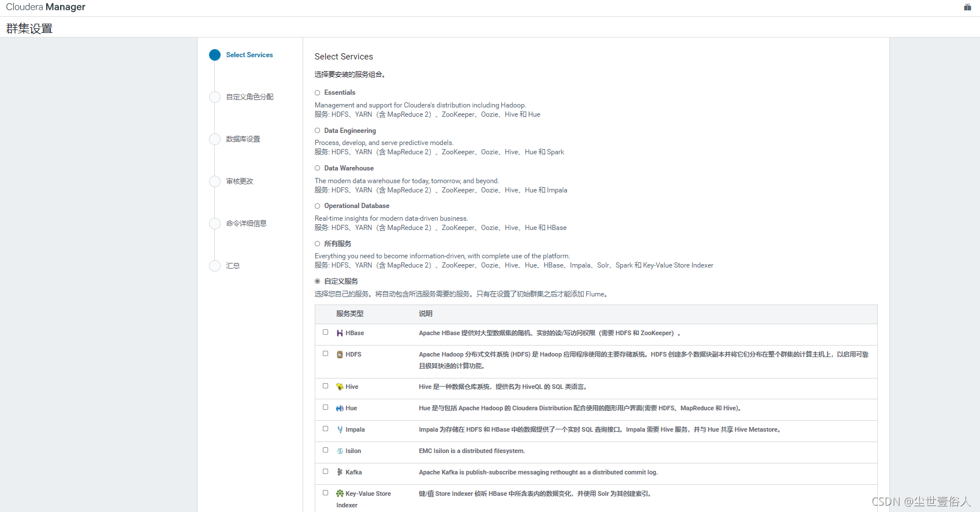The width and height of the screenshot is (980, 512).
Task: Go to the 汇总 step label
Action: coord(233,266)
